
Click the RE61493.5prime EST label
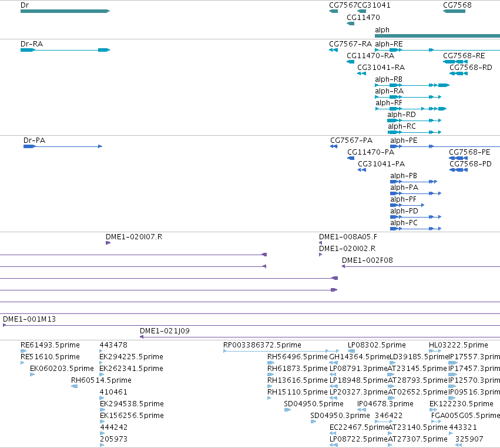50,345
